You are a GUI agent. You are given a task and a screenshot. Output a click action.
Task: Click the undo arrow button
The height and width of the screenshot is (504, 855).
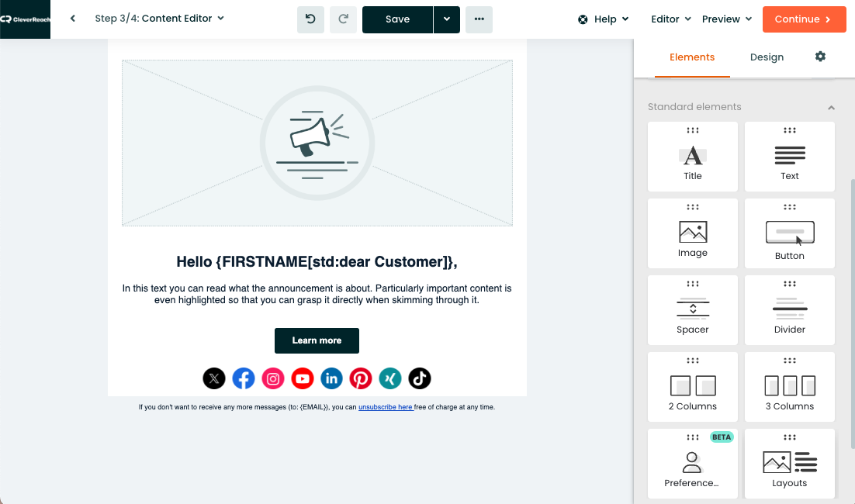tap(310, 19)
